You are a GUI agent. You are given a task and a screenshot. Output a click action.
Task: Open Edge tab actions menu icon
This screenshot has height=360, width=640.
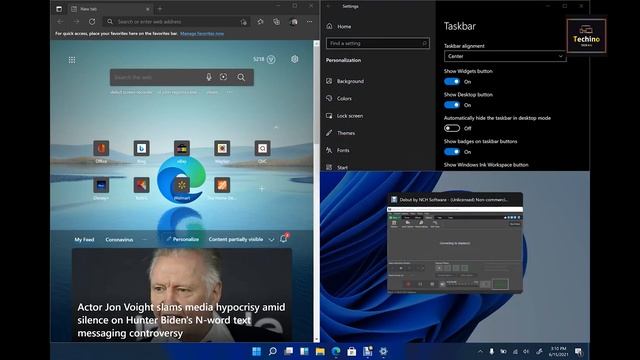click(59, 9)
